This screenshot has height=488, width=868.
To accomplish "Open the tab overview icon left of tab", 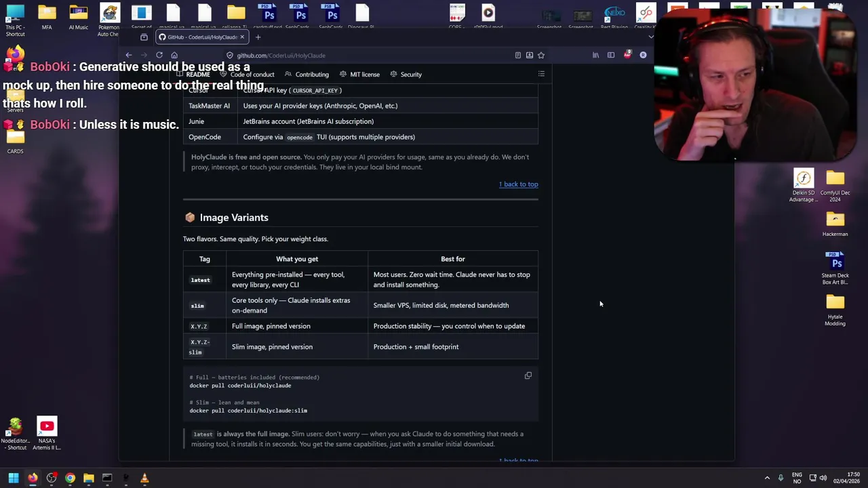I will pos(144,37).
